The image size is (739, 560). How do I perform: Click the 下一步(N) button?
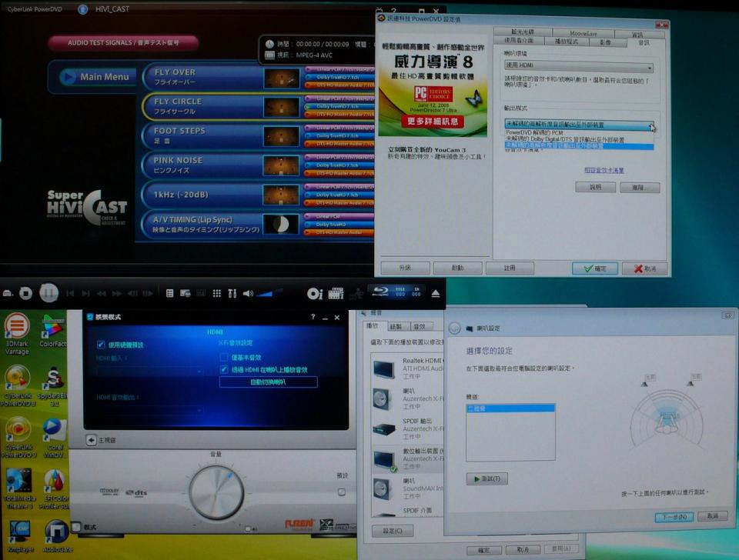point(674,517)
